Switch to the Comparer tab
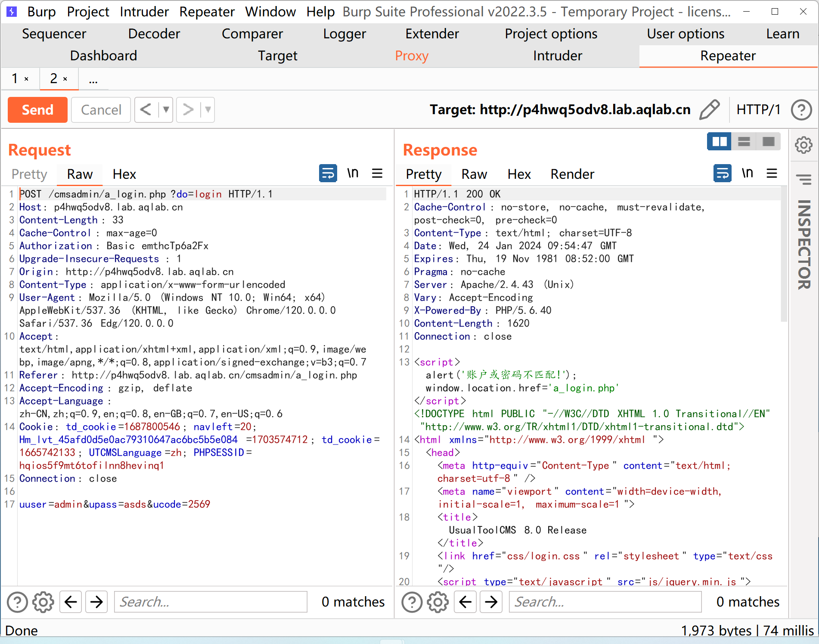The width and height of the screenshot is (819, 644). [x=252, y=34]
